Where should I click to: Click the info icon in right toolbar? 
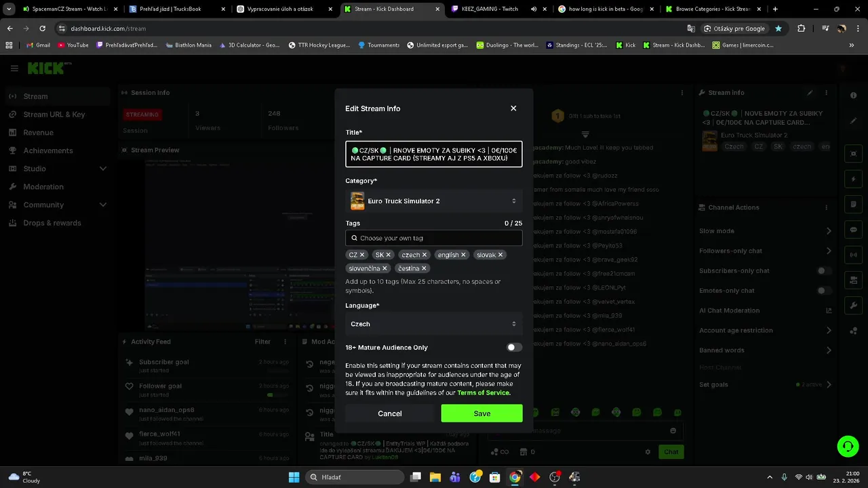(x=854, y=96)
